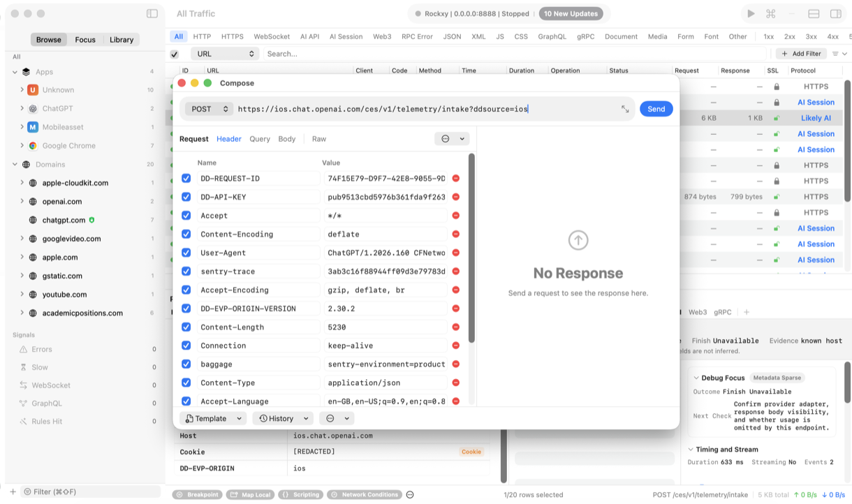This screenshot has width=852, height=504.
Task: Click the Rules Hit signal icon
Action: point(24,422)
